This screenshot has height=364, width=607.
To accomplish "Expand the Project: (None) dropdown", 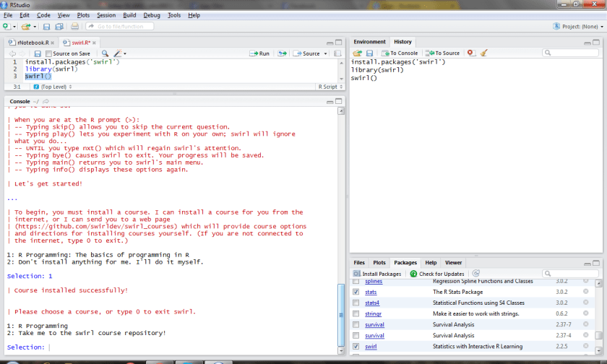I will [x=578, y=26].
